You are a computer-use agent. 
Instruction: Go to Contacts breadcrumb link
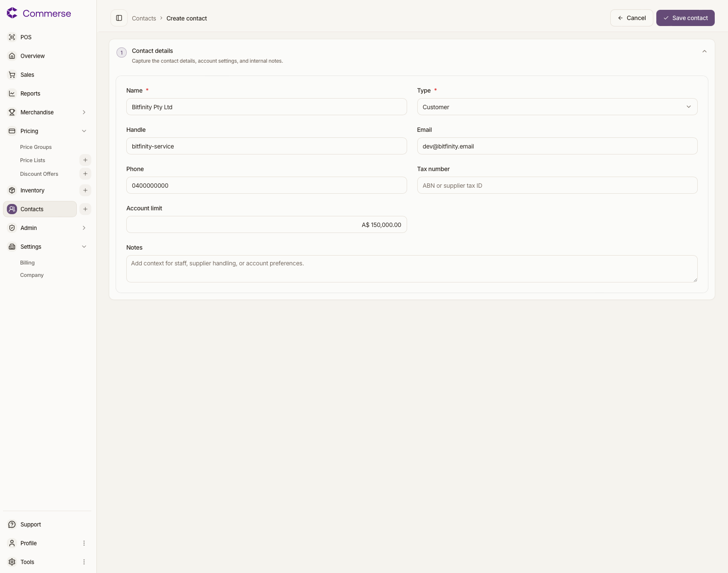pyautogui.click(x=144, y=18)
